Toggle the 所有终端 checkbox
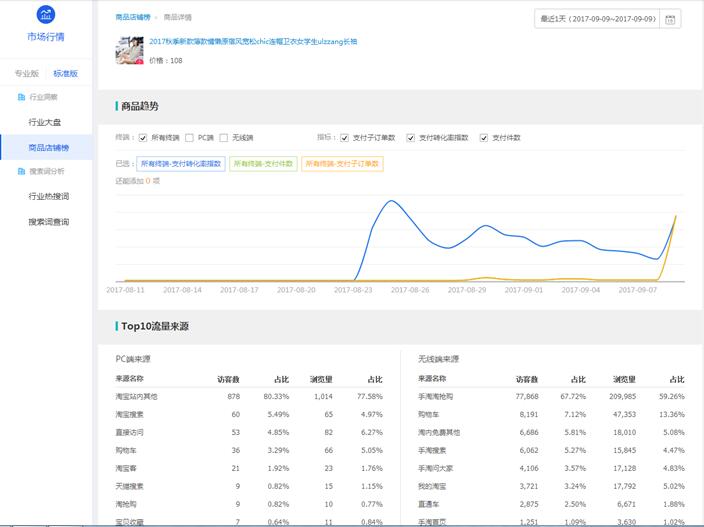 click(x=143, y=138)
